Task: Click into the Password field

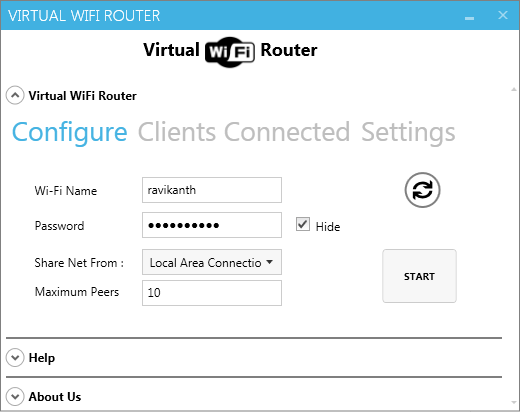Action: tap(212, 225)
